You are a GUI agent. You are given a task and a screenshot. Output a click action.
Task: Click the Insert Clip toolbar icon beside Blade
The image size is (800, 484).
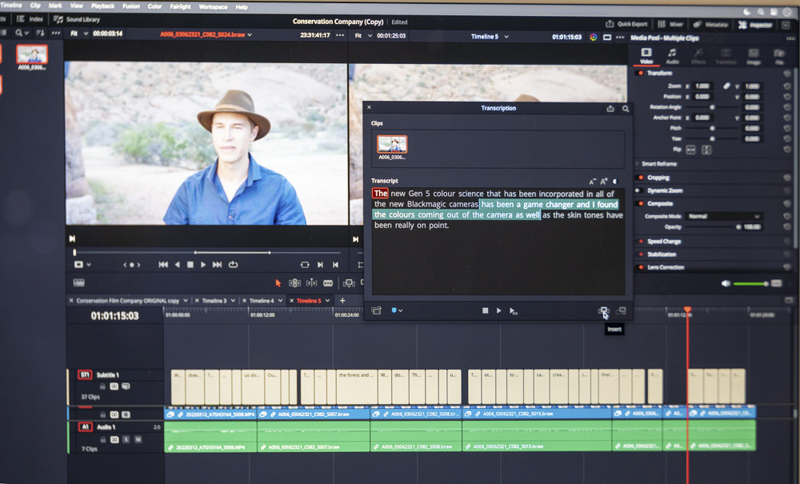click(x=349, y=283)
